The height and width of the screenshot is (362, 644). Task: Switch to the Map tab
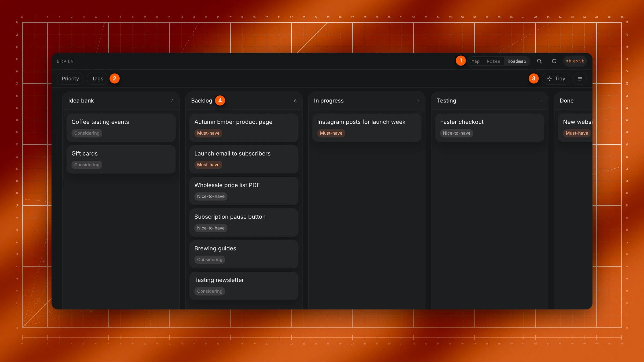(475, 61)
